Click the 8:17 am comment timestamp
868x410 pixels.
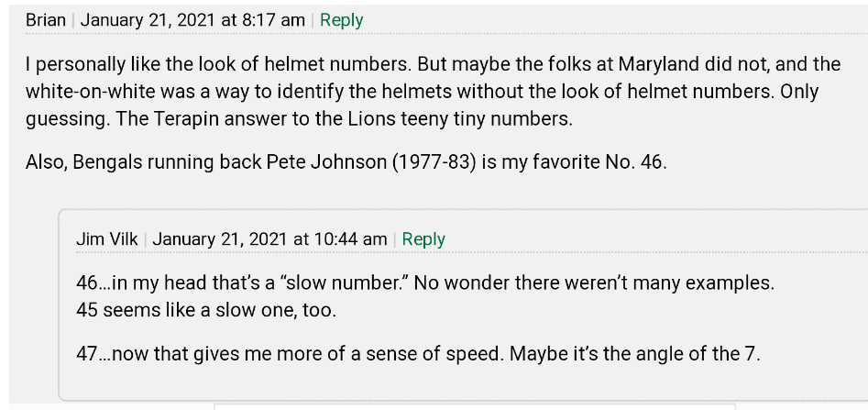pos(192,20)
